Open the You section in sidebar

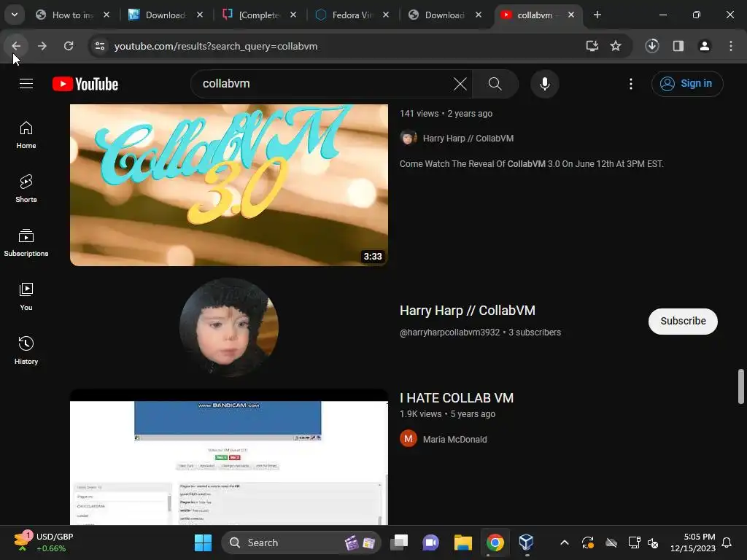(x=26, y=297)
